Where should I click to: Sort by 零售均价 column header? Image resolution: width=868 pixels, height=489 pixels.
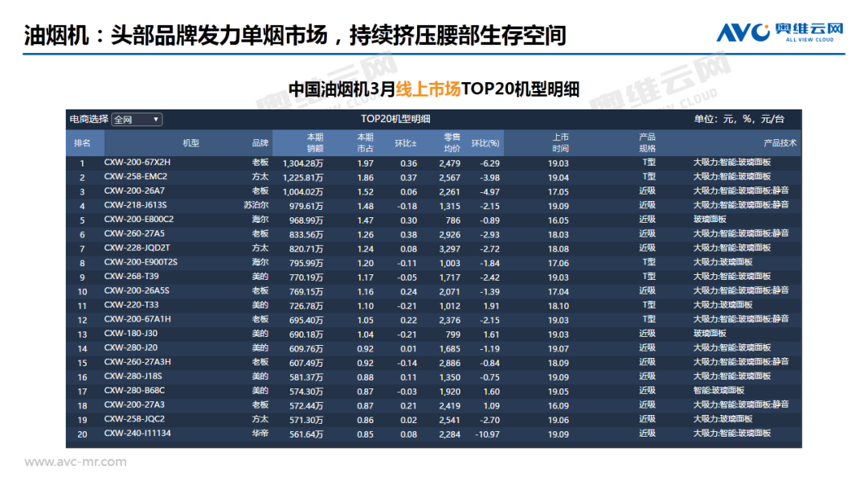click(x=452, y=143)
